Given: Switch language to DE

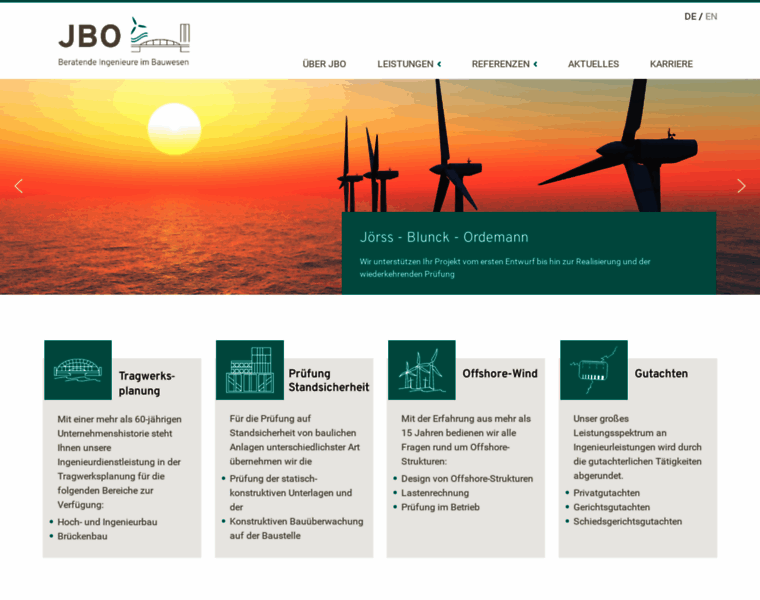Looking at the screenshot, I should pyautogui.click(x=690, y=16).
